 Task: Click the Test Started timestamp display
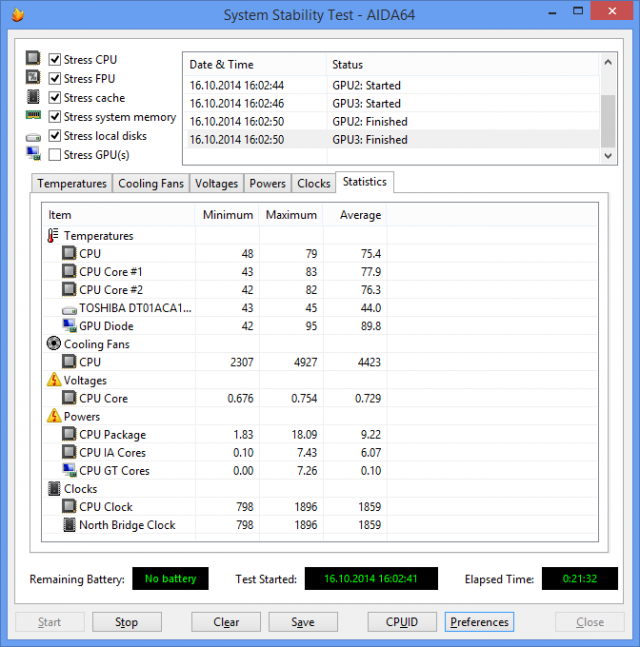pyautogui.click(x=371, y=579)
